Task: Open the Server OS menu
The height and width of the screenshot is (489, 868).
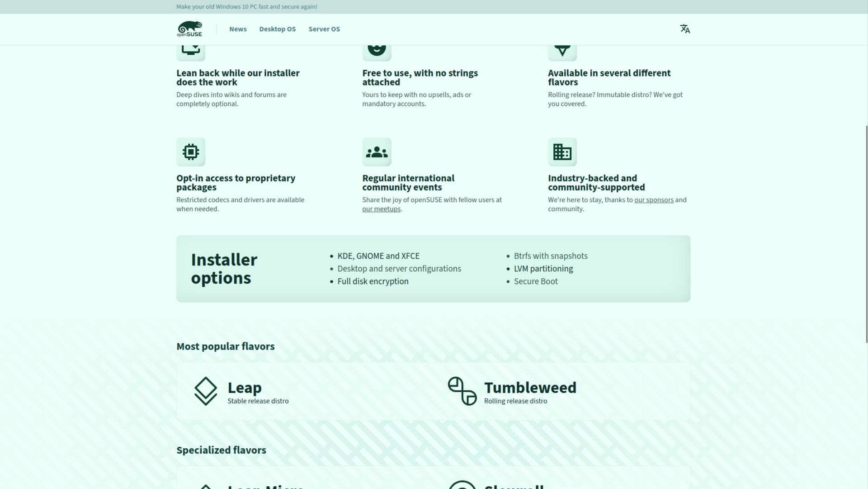Action: [324, 29]
